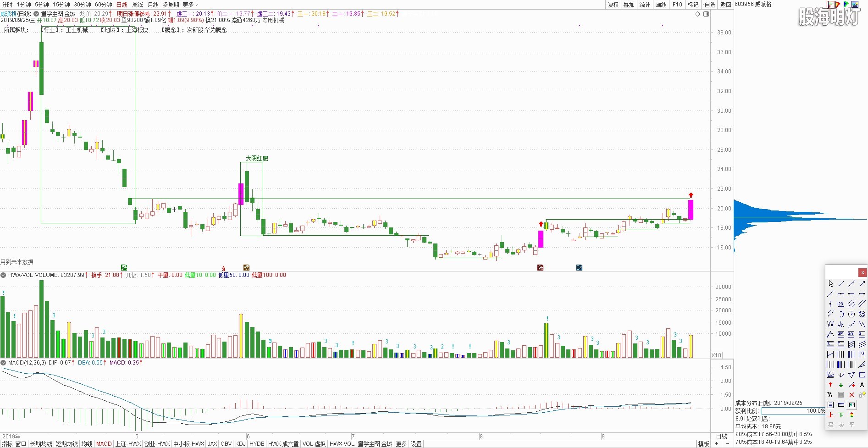Select the circle drawing tool

[x=851, y=314]
